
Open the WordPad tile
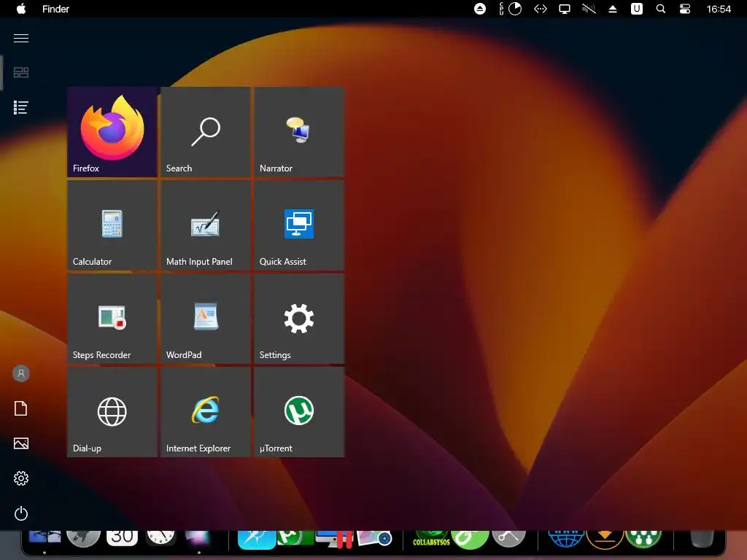point(205,319)
